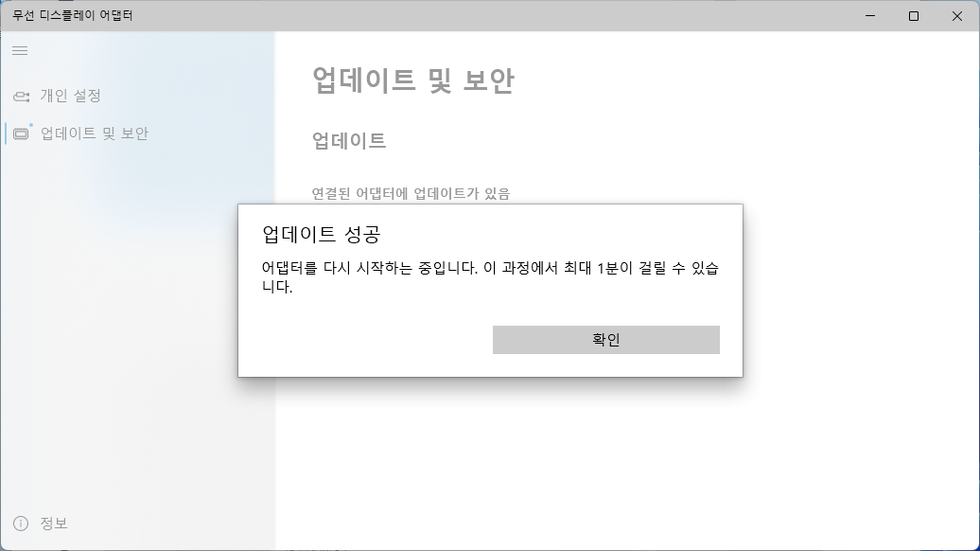
Task: Click the adapter restart message text
Action: (490, 277)
